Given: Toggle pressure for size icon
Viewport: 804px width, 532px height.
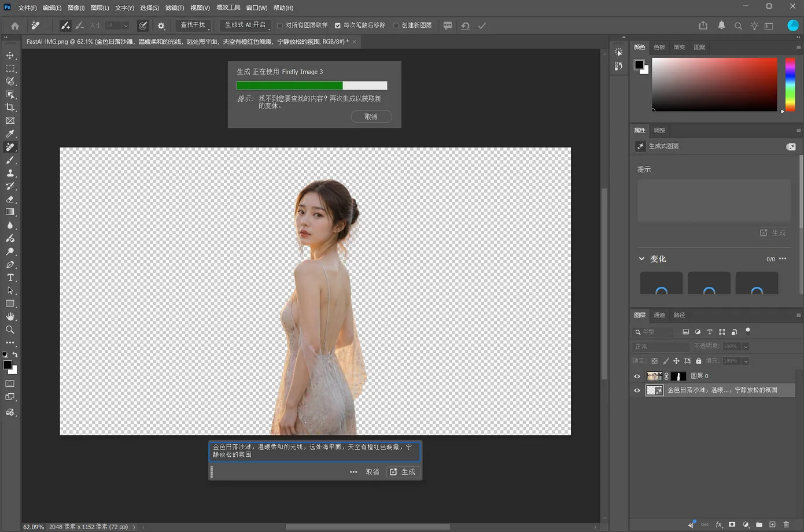Looking at the screenshot, I should (x=143, y=25).
